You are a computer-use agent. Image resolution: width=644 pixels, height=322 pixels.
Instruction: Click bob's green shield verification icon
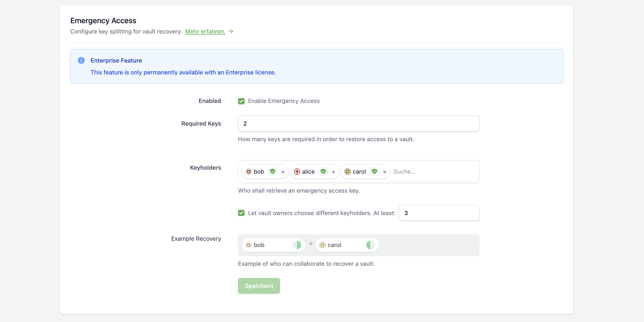click(x=273, y=172)
